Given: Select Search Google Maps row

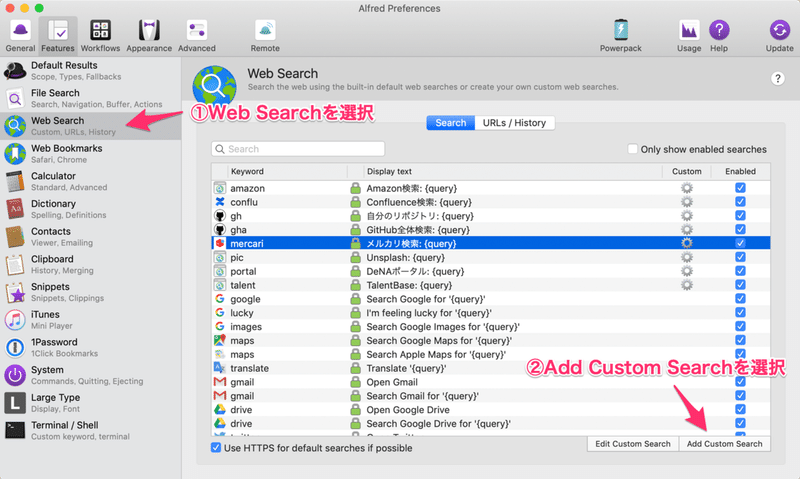Looking at the screenshot, I should pyautogui.click(x=491, y=340).
